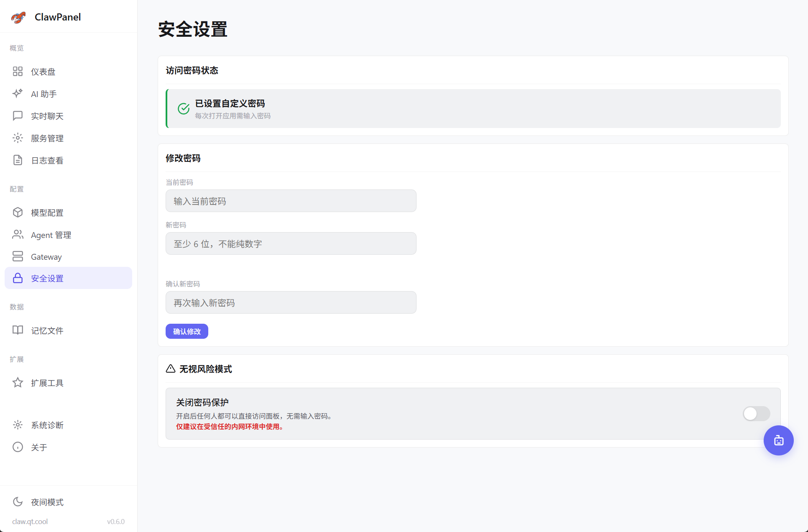808x532 pixels.
Task: Open the 扩展工具 extension tools page
Action: coord(47,383)
